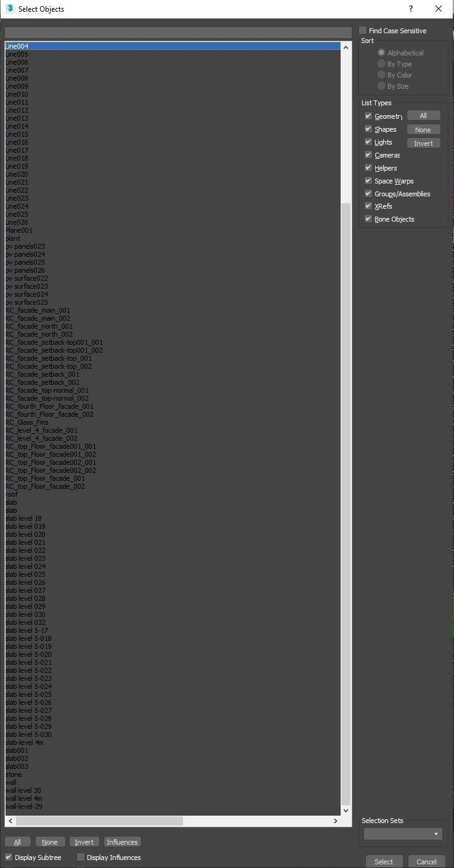Uncheck Helpers list type
The image size is (454, 868).
pyautogui.click(x=368, y=168)
